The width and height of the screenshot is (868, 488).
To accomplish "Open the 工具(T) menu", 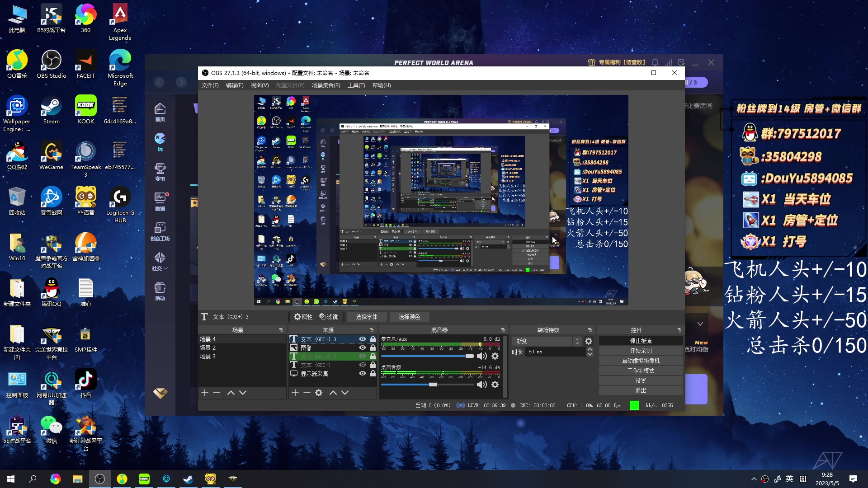I will [x=356, y=85].
